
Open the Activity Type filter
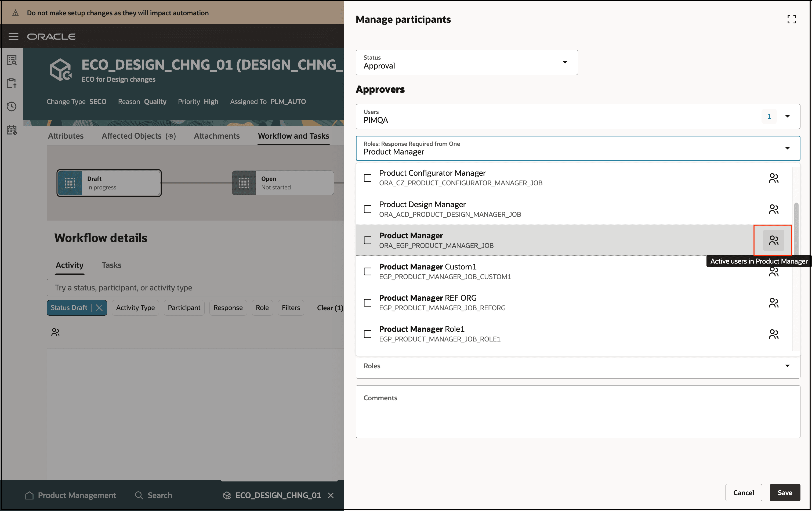[x=135, y=308]
